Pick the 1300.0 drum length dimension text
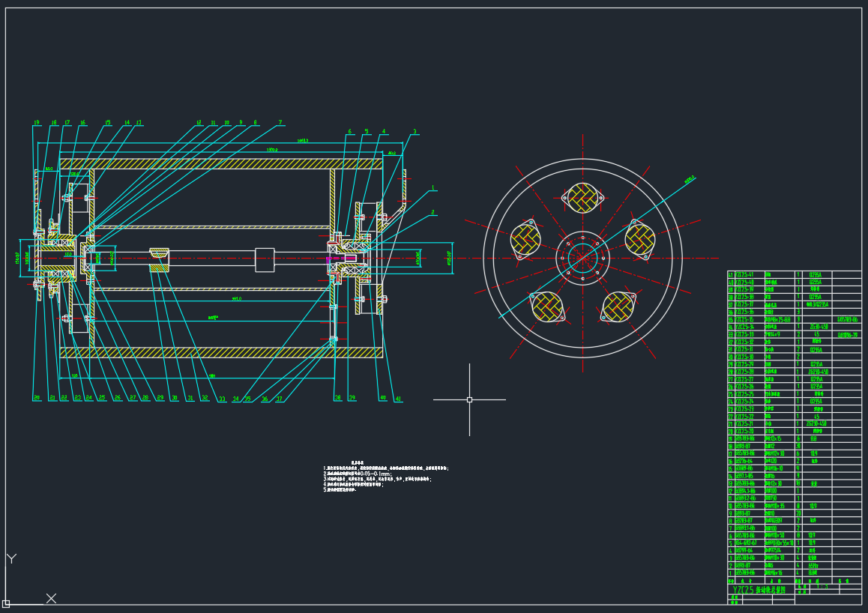Viewport: 868px width, 613px height. click(272, 149)
